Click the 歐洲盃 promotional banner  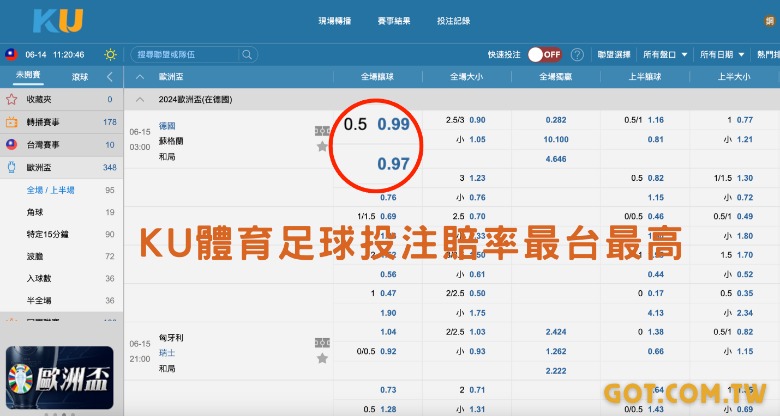click(x=60, y=378)
